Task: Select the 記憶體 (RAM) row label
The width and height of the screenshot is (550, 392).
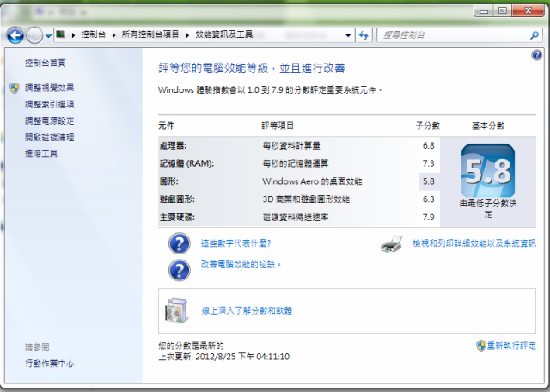Action: [186, 163]
